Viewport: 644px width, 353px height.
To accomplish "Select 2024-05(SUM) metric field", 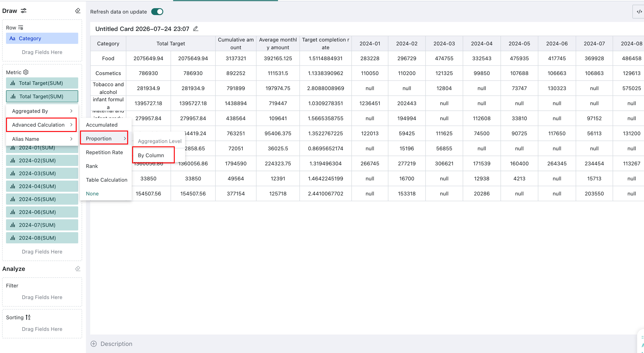I will pyautogui.click(x=42, y=199).
